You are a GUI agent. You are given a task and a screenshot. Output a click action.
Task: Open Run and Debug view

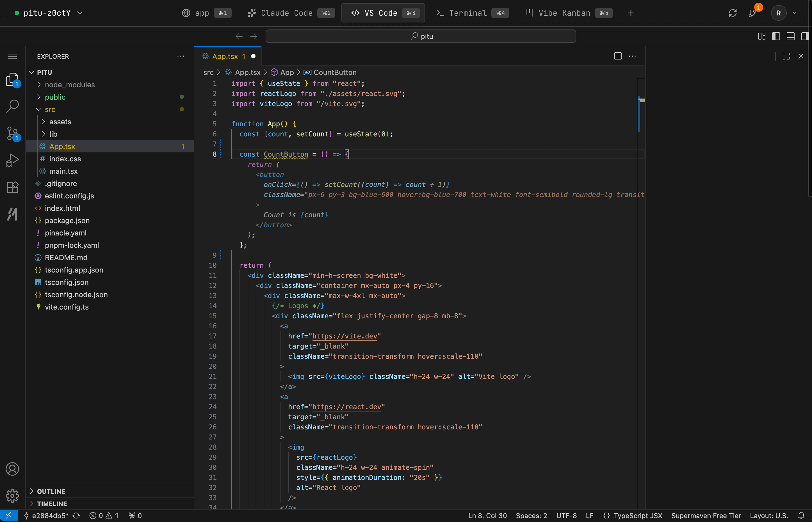coord(13,160)
